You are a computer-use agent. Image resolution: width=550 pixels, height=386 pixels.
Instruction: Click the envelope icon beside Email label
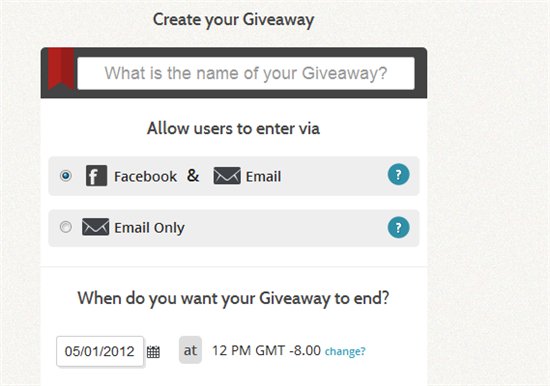227,175
